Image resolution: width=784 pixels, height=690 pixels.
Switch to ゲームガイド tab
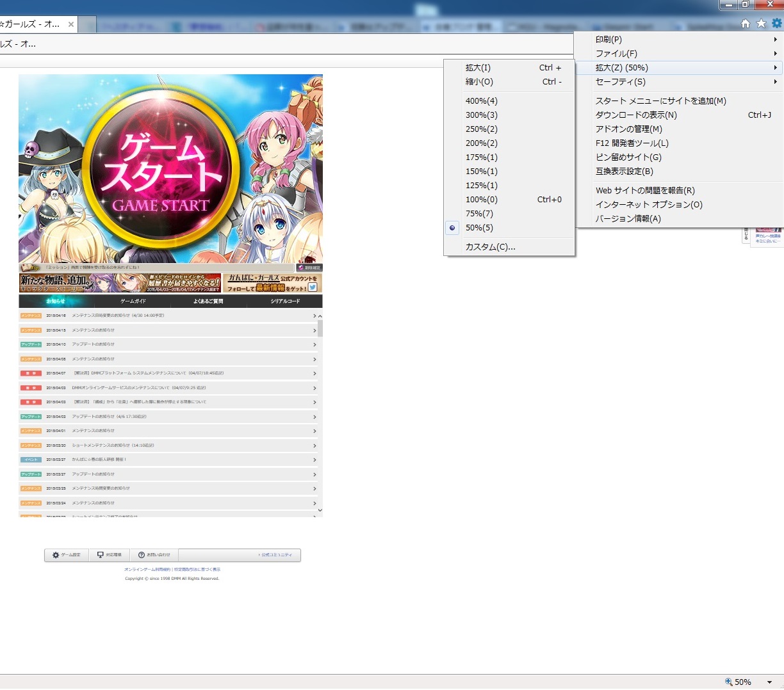(133, 301)
